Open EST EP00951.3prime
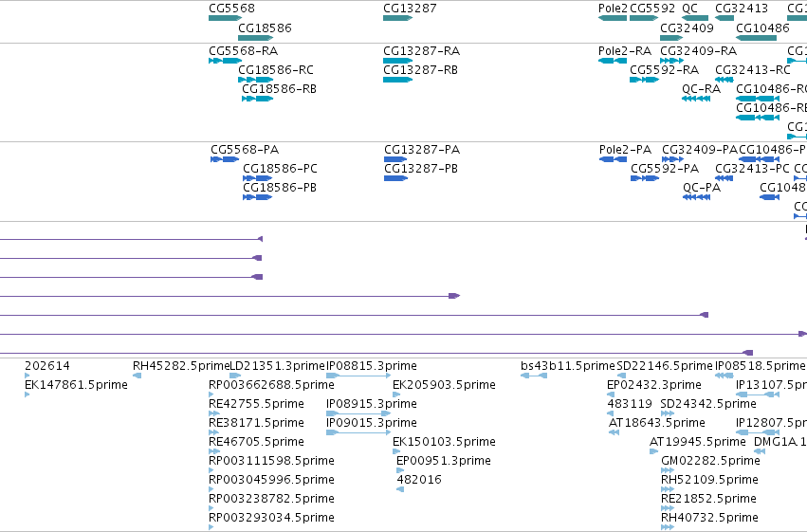 (x=443, y=461)
